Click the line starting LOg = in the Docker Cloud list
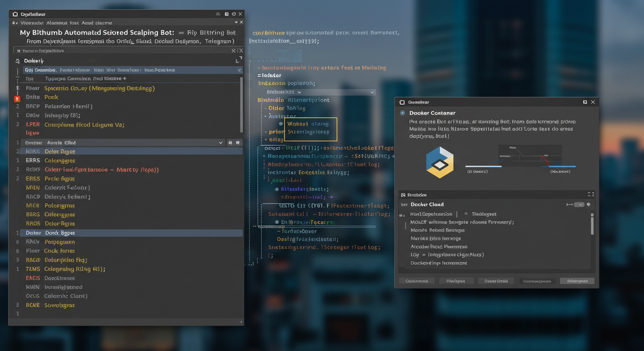 pos(447,255)
